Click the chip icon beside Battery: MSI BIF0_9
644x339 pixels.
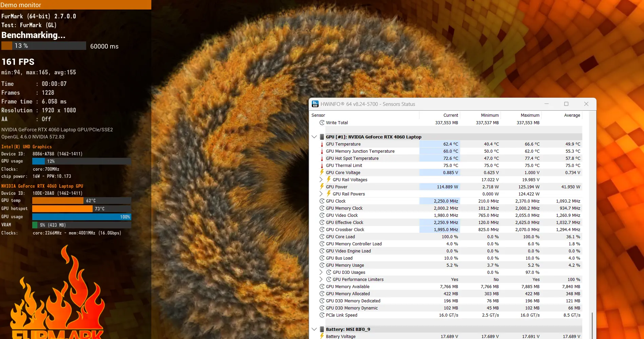click(x=322, y=329)
